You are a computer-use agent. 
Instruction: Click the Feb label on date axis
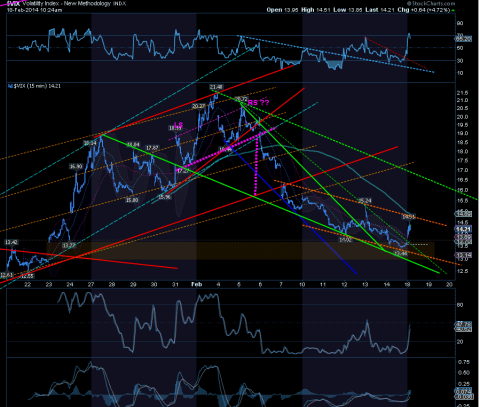(197, 284)
